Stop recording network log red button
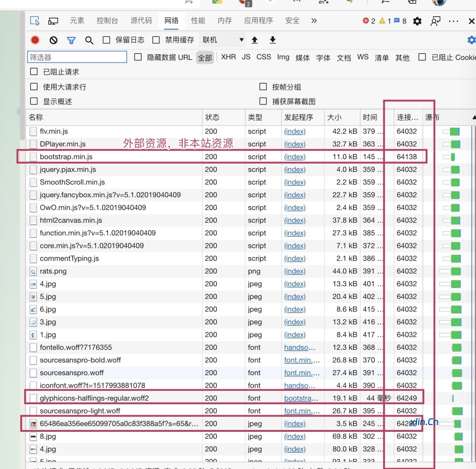Viewport: 476px width, 469px height. (x=35, y=40)
